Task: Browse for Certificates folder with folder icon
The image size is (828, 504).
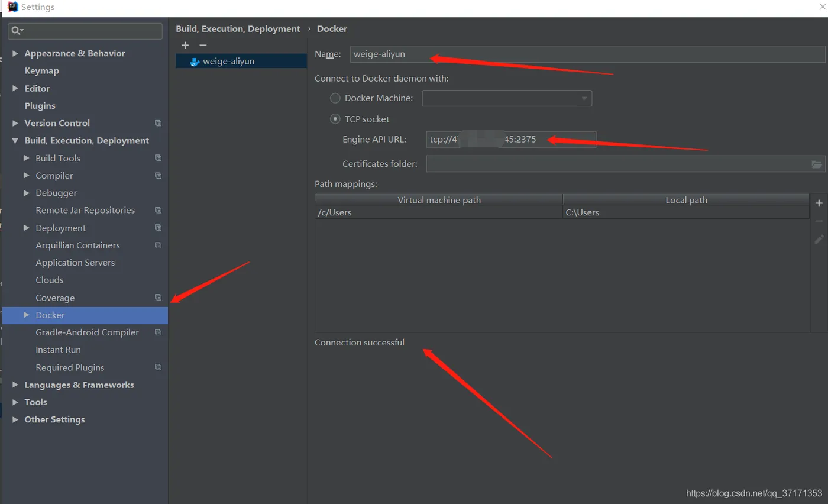Action: tap(817, 164)
